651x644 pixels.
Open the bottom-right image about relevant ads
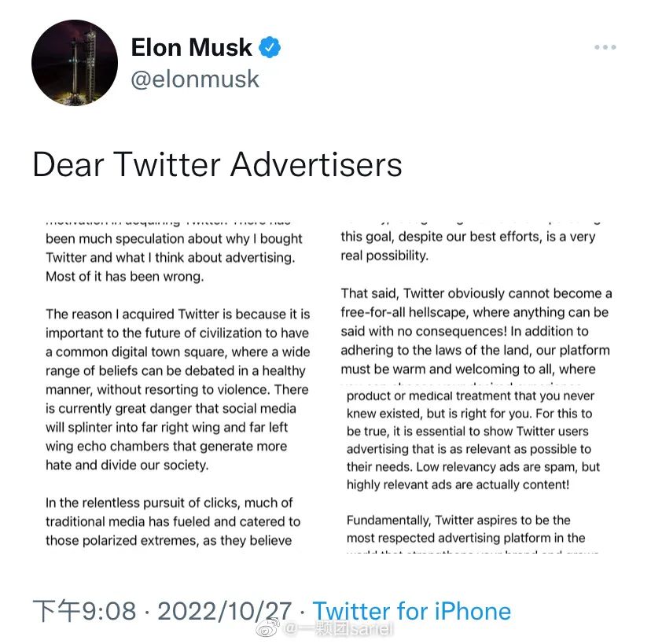coord(472,467)
